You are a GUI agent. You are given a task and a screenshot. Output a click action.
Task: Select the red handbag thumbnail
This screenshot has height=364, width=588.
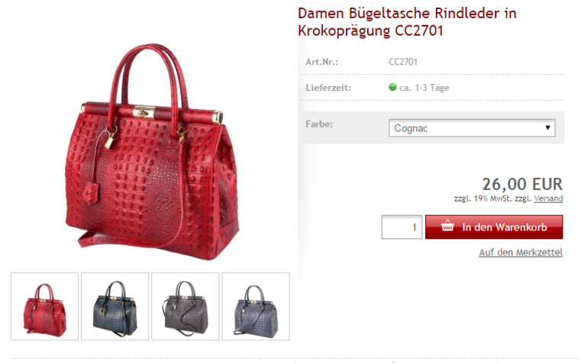click(x=44, y=306)
